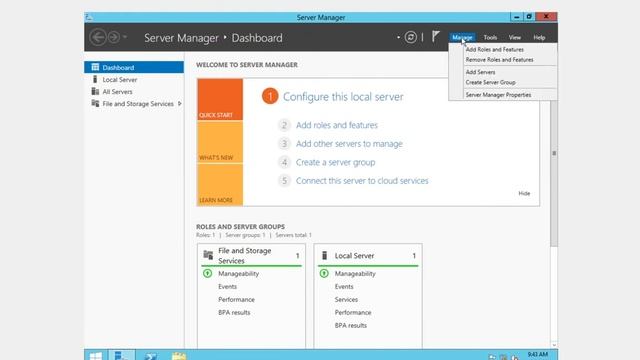This screenshot has width=640, height=360.
Task: Hide the welcome tile
Action: tap(524, 193)
